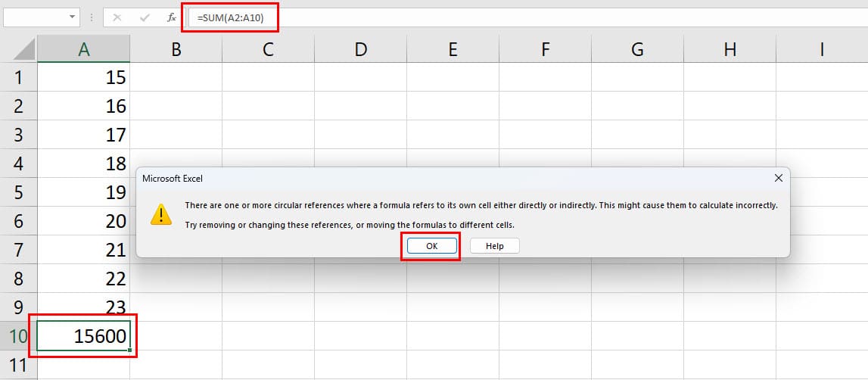
Task: Select column C header
Action: click(x=269, y=50)
